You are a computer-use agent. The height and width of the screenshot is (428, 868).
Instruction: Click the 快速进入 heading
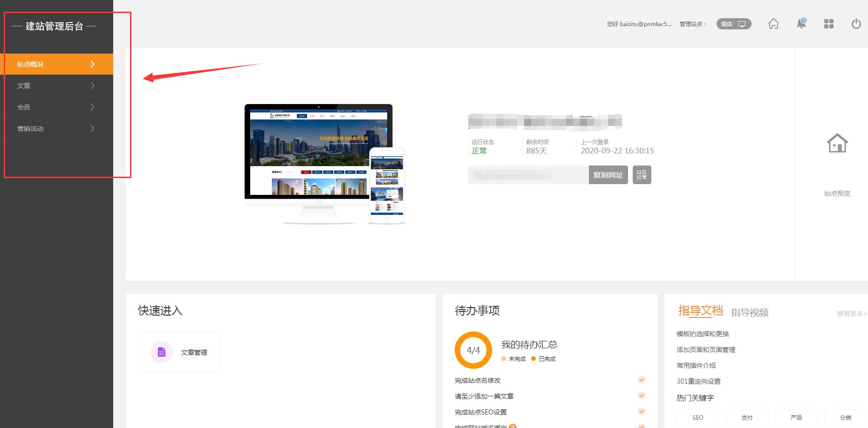(160, 311)
